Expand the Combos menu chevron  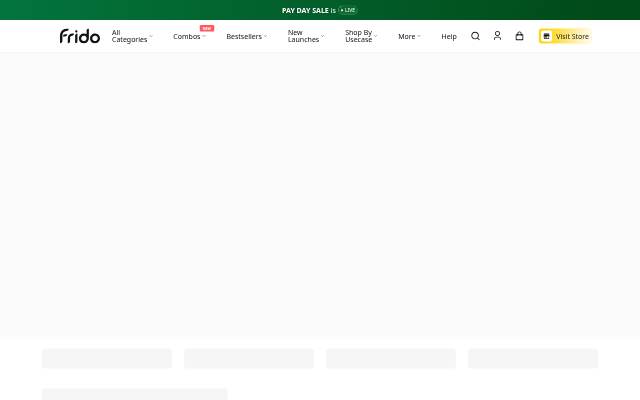click(x=204, y=36)
